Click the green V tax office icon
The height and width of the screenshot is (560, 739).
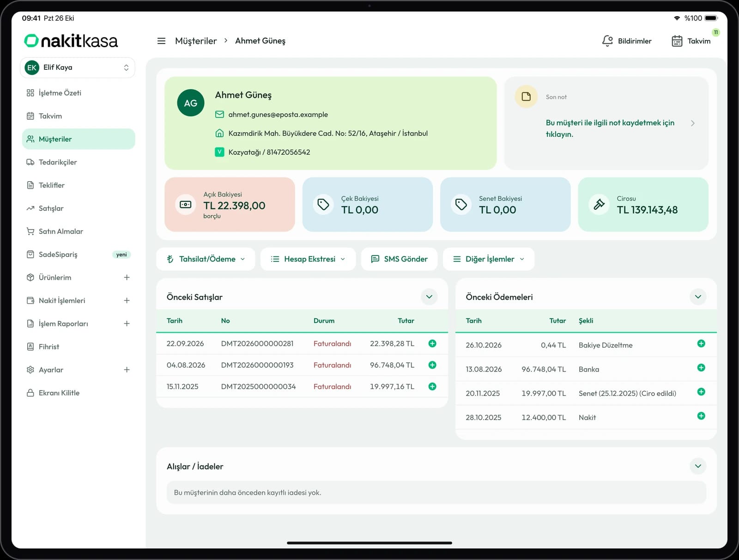click(219, 152)
